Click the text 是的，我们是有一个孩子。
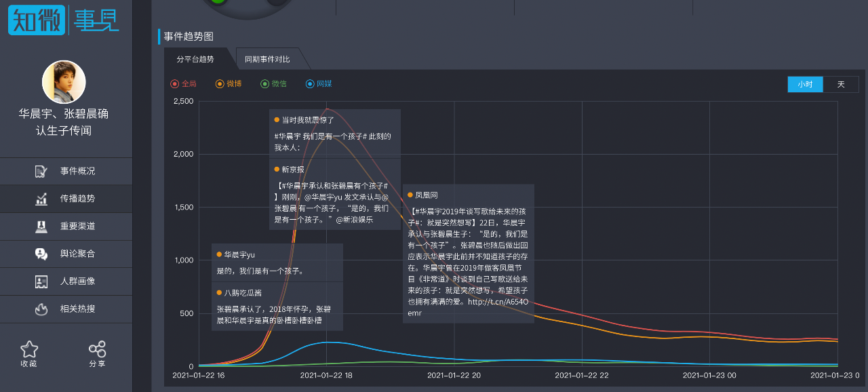868x392 pixels. pyautogui.click(x=260, y=271)
